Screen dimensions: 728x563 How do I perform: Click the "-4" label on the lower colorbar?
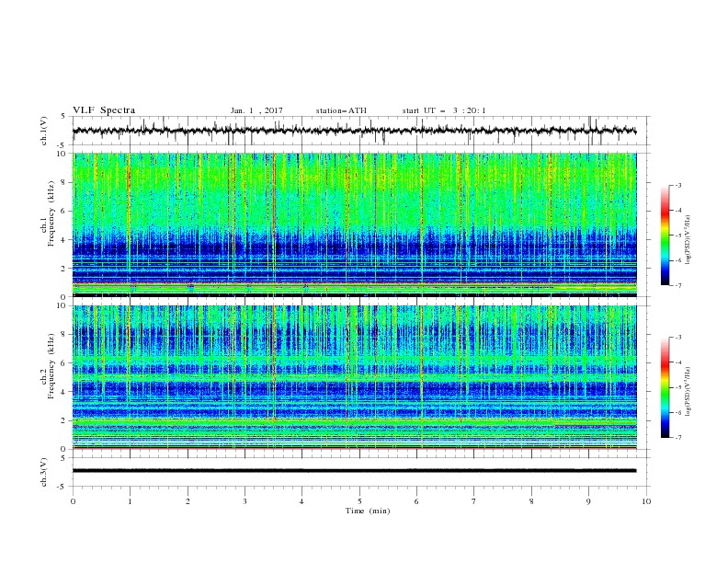(677, 362)
